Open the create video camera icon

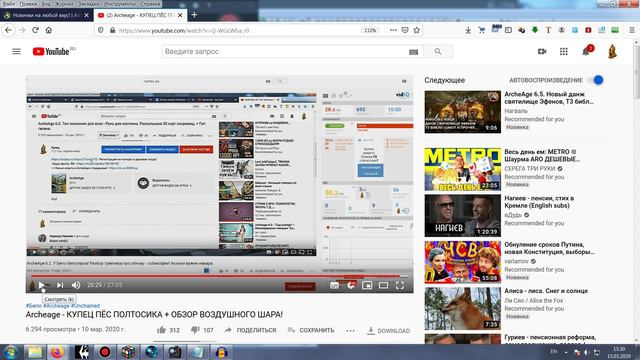pos(542,51)
